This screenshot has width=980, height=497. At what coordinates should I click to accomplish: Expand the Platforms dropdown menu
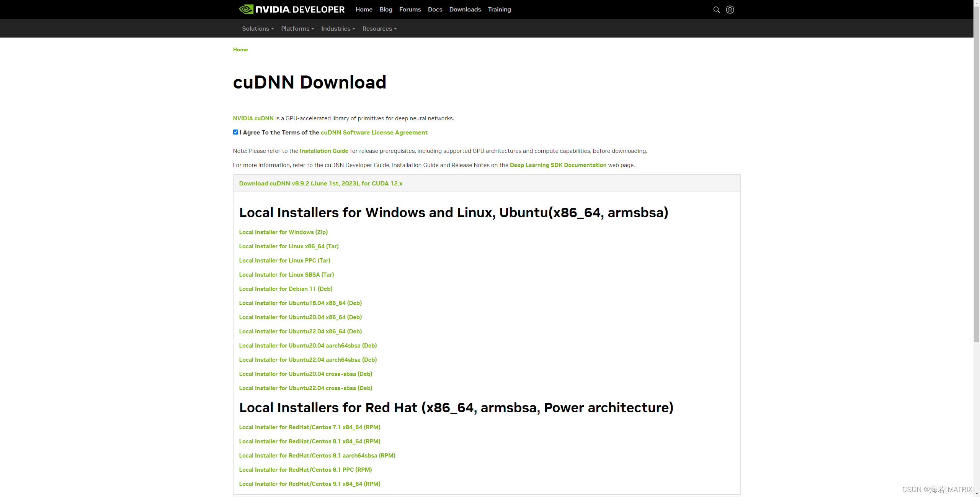pos(297,29)
